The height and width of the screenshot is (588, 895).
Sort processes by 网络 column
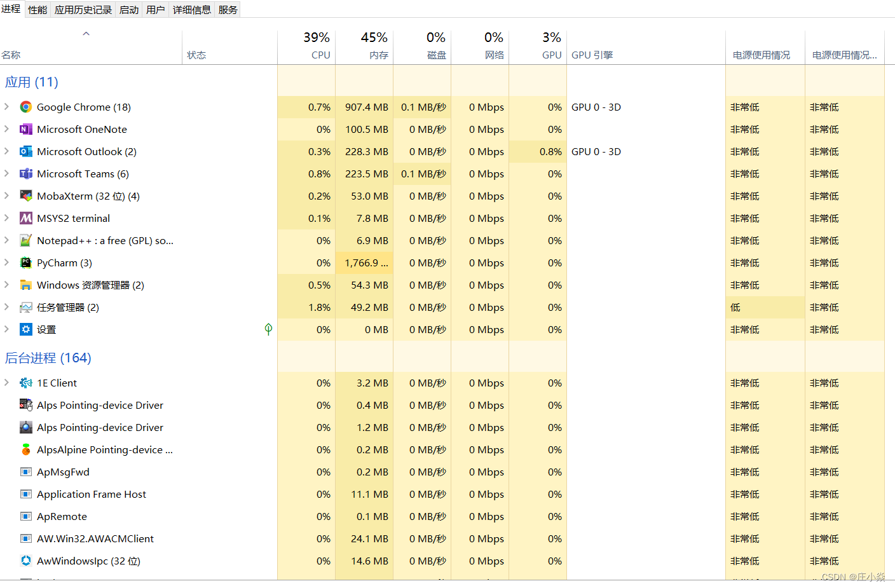(480, 47)
